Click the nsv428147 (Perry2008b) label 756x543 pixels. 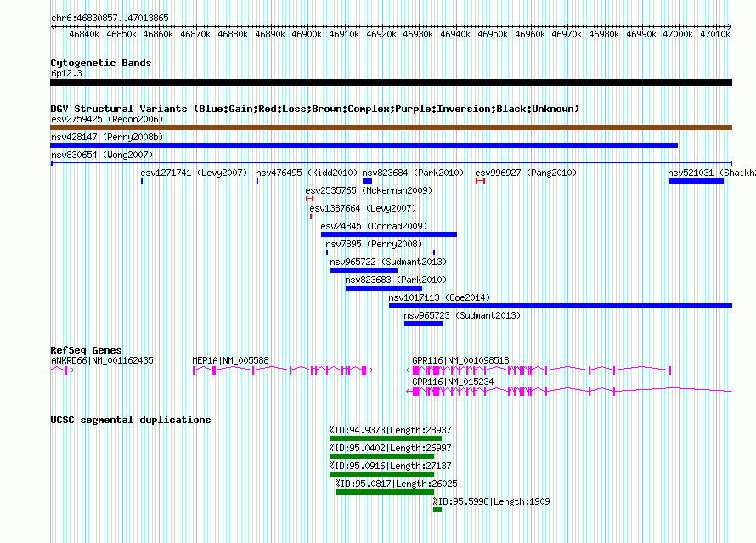107,138
